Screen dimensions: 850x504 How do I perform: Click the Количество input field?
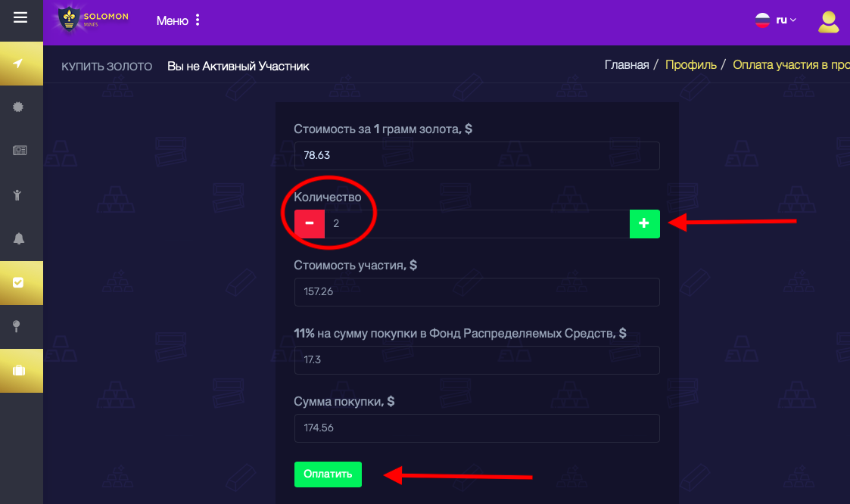point(477,224)
